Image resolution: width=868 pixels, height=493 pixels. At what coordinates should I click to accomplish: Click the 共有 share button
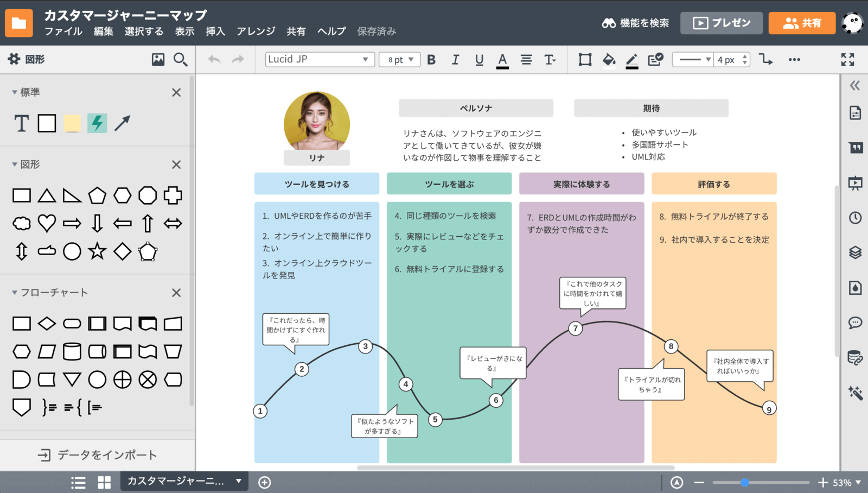point(801,23)
